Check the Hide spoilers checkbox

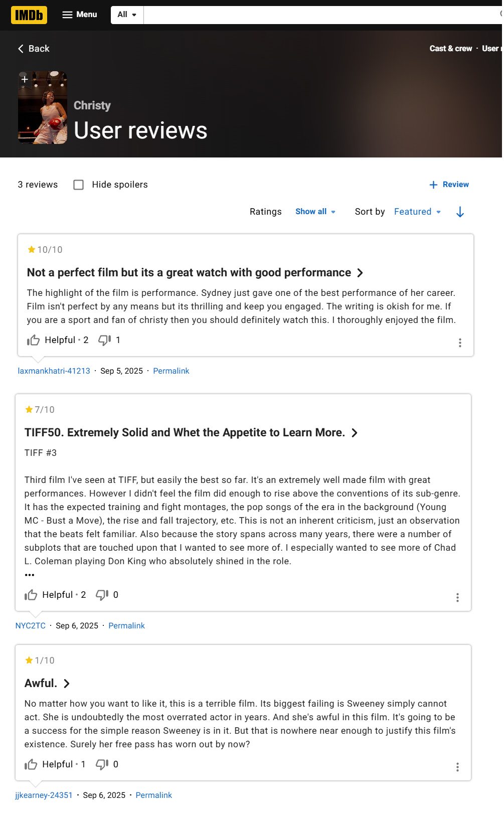(79, 185)
